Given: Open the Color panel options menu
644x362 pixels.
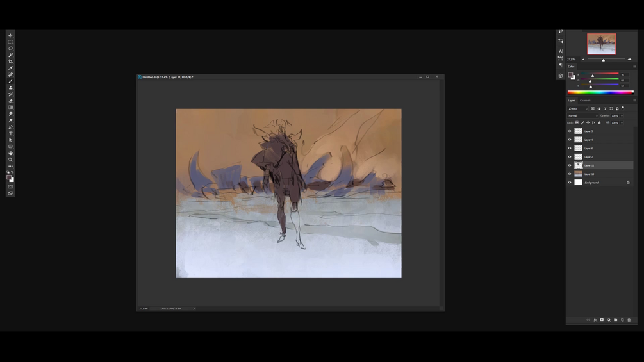Looking at the screenshot, I should (634, 67).
